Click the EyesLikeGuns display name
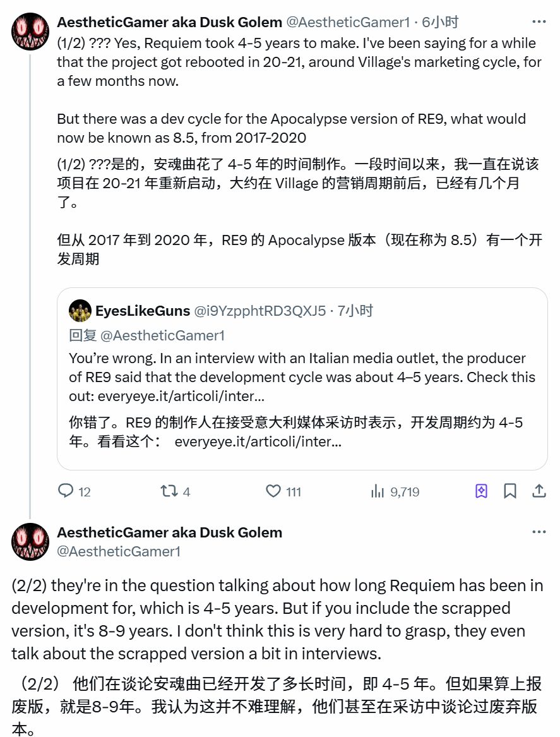 click(x=143, y=311)
